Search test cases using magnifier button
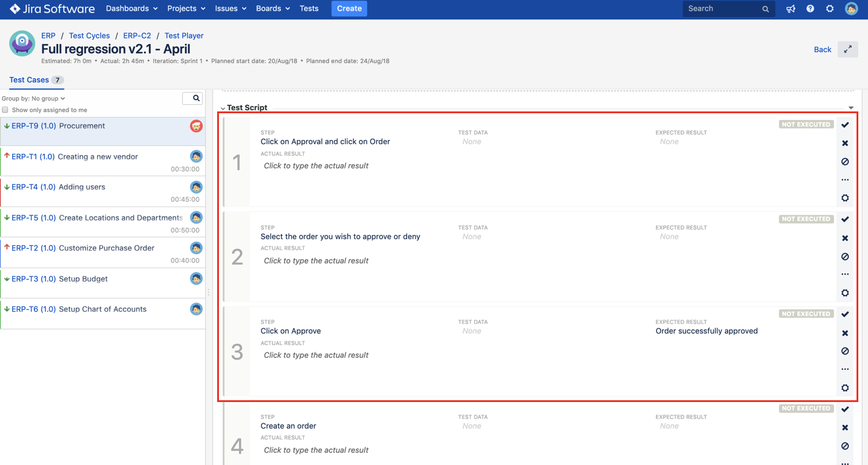Viewport: 868px width, 465px height. pyautogui.click(x=193, y=98)
